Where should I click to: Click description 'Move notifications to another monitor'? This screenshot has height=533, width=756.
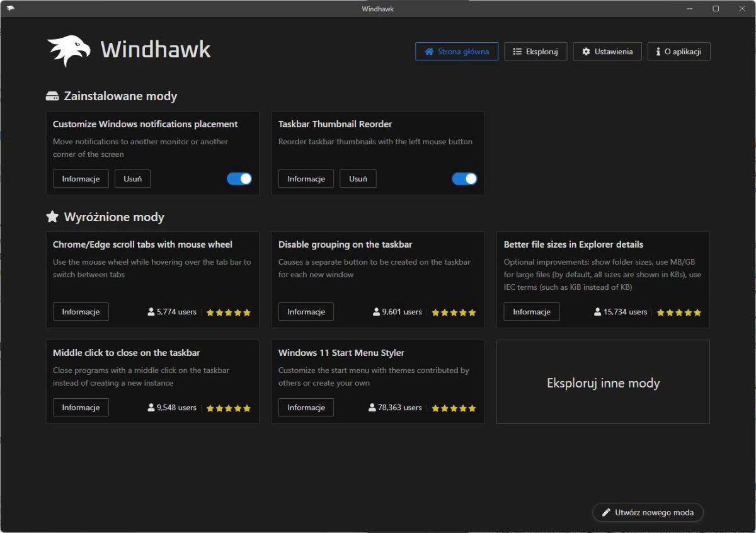coord(140,148)
